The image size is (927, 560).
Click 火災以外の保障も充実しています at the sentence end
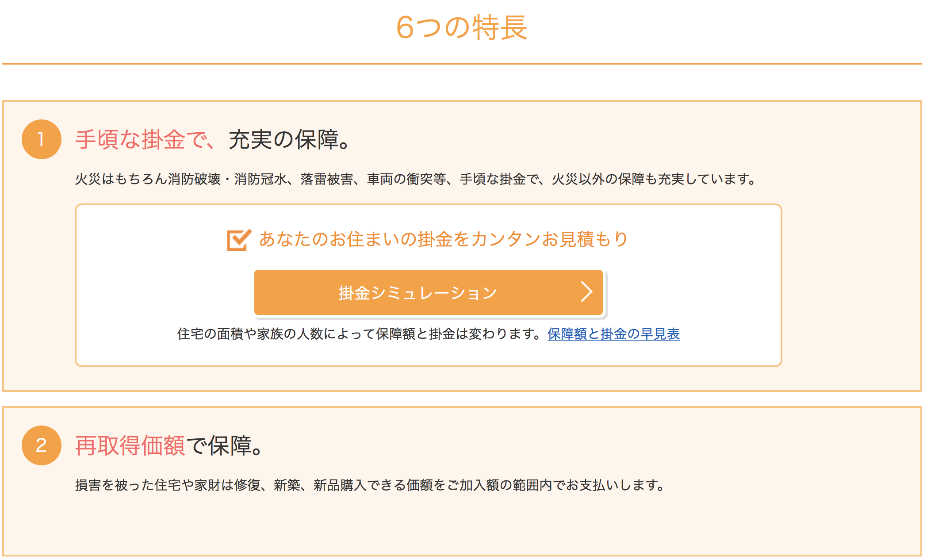pos(651,179)
